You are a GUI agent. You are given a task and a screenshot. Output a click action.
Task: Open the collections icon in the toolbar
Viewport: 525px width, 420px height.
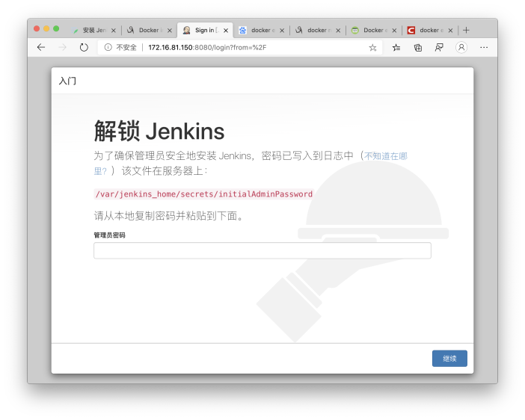point(418,48)
